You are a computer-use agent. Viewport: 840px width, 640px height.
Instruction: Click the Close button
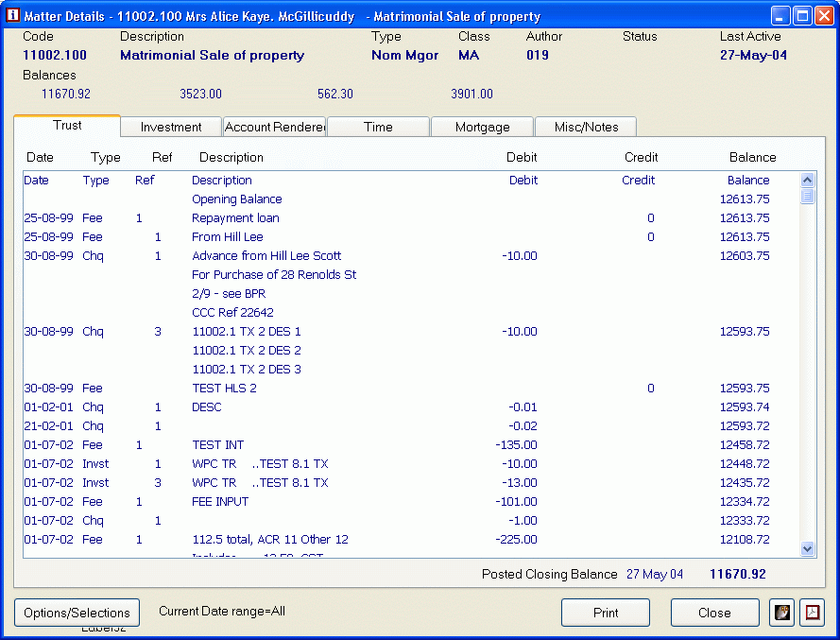[x=714, y=613]
